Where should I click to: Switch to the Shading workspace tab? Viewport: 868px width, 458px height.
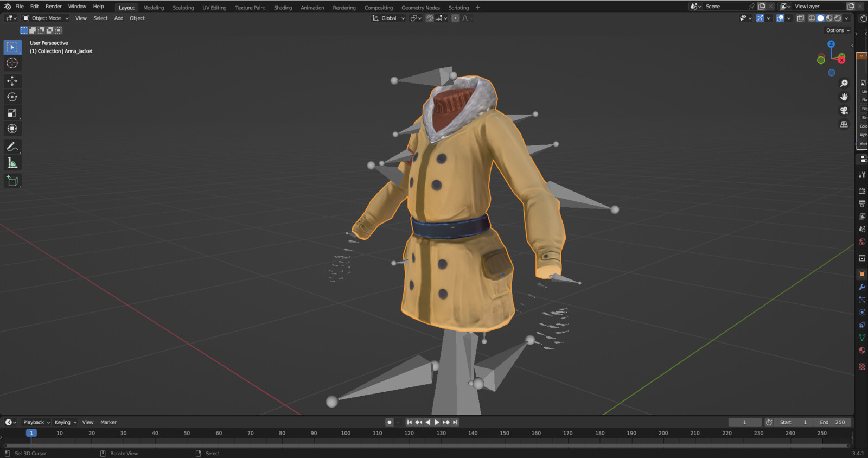click(283, 8)
